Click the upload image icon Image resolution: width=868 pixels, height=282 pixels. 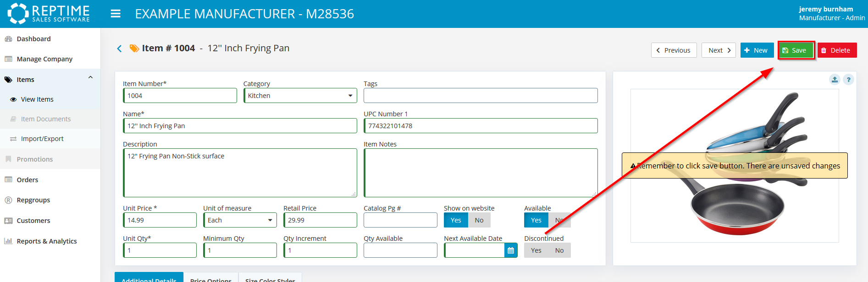(x=835, y=80)
